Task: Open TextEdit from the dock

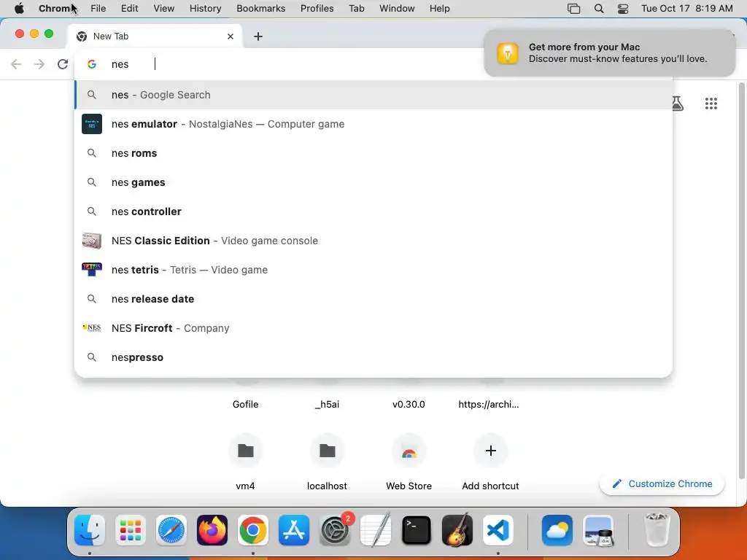Action: [x=376, y=530]
